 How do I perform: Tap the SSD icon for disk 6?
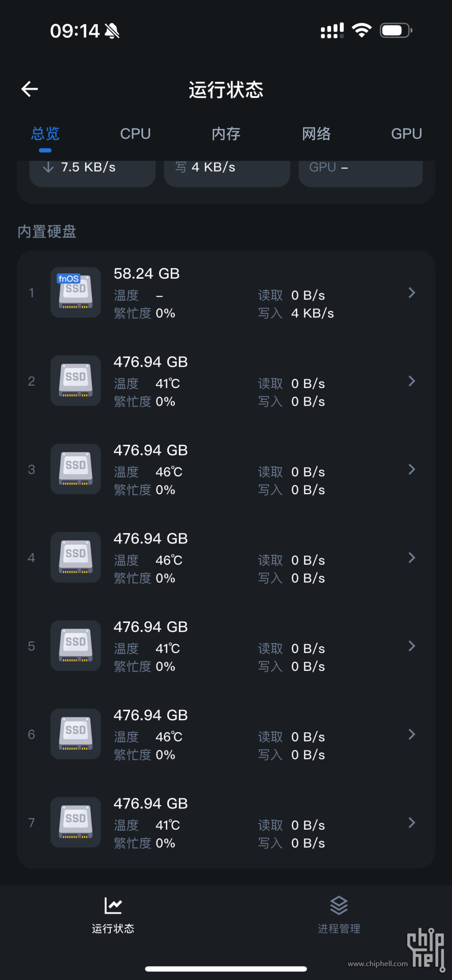point(76,734)
